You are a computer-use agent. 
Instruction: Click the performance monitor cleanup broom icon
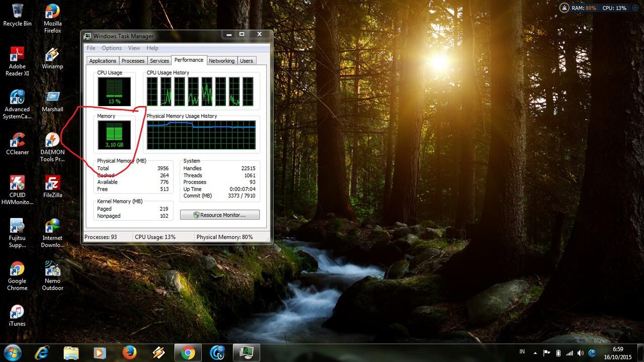tap(564, 8)
